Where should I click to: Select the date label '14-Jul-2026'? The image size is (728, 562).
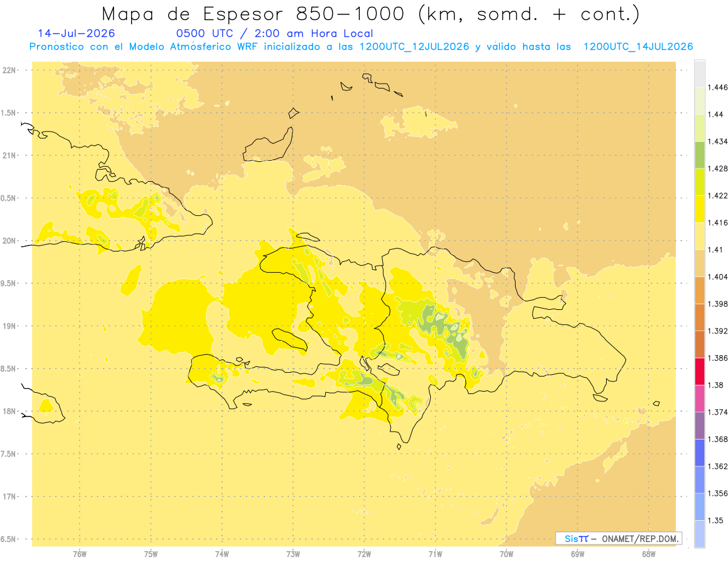76,34
